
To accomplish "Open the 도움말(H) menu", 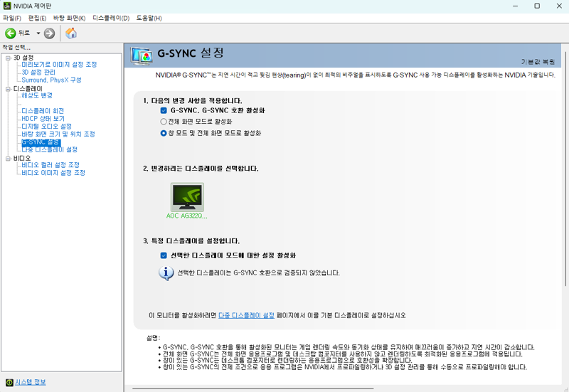I will click(x=149, y=18).
